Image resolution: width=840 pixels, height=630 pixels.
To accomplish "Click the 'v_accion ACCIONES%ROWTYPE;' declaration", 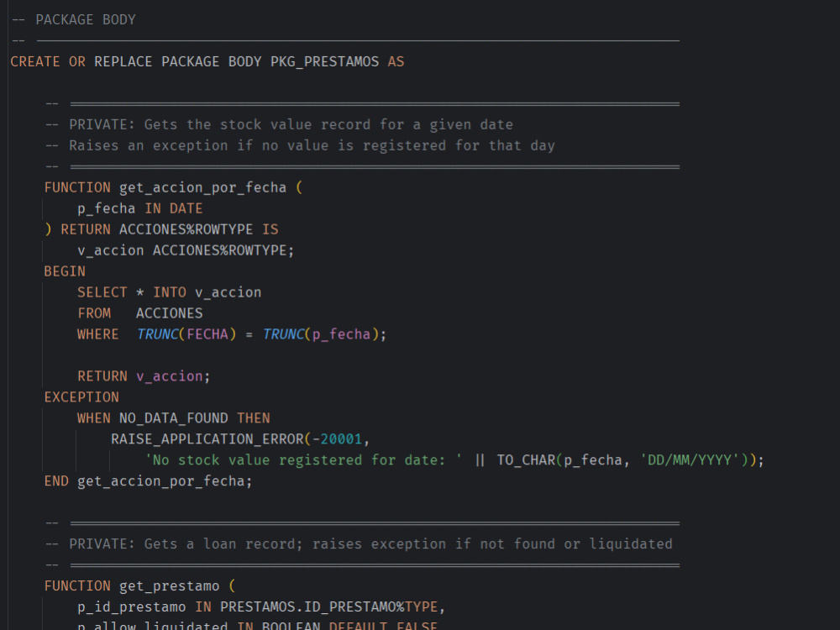I will [186, 250].
